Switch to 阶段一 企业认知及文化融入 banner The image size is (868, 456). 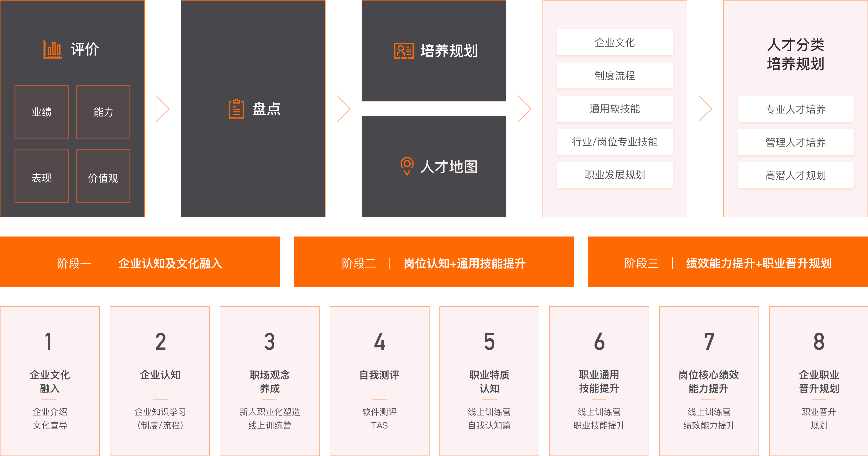(x=140, y=262)
